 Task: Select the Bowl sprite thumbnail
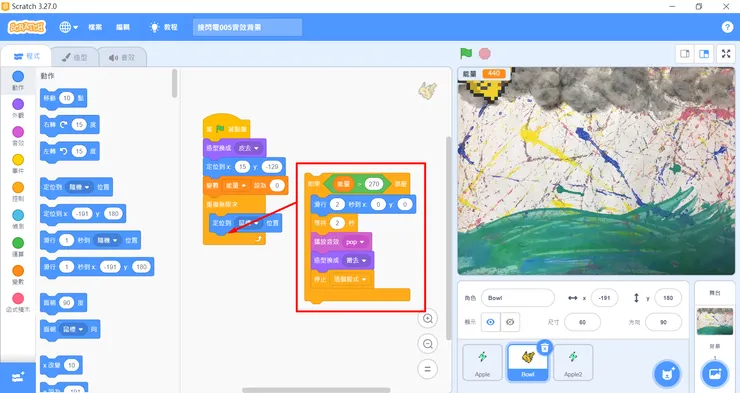[528, 362]
